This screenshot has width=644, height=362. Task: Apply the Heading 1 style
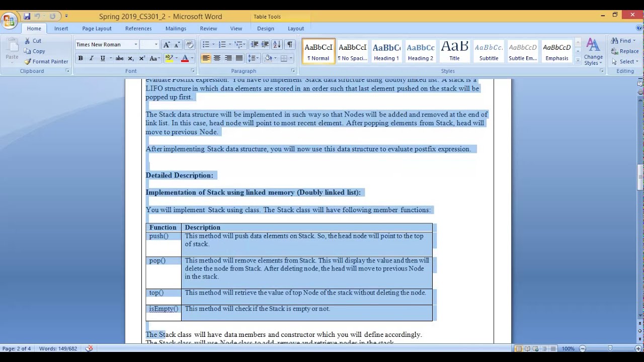click(x=386, y=52)
